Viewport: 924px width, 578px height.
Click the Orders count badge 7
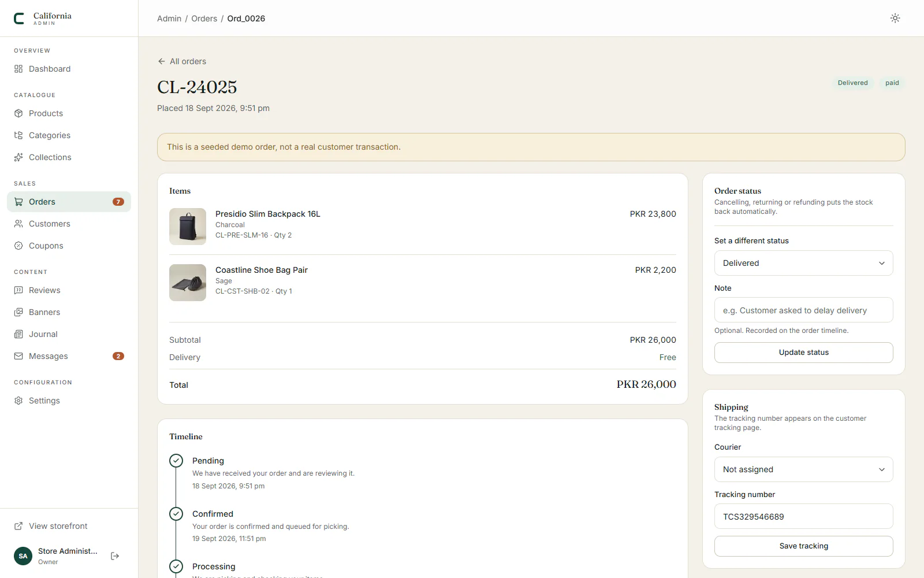[118, 202]
